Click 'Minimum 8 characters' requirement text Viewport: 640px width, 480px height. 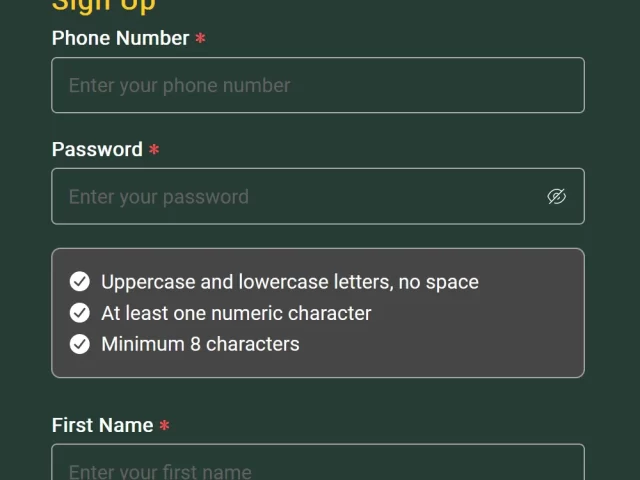click(200, 344)
